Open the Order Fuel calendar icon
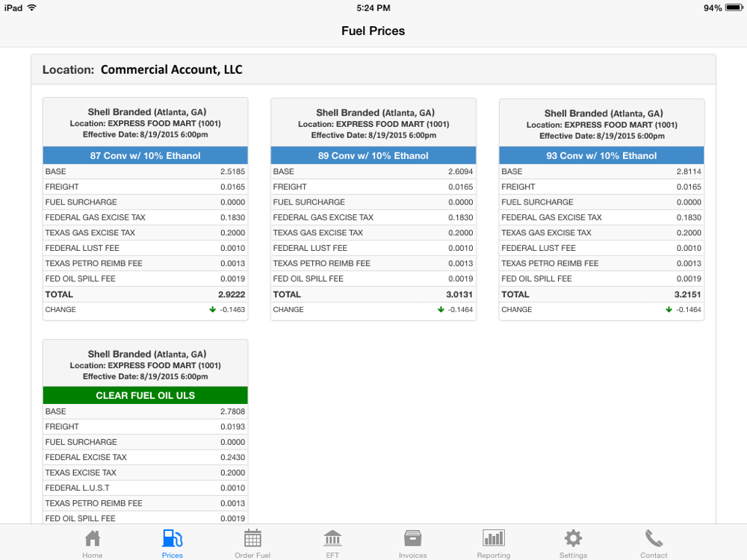Viewport: 747px width, 560px height. pyautogui.click(x=252, y=538)
